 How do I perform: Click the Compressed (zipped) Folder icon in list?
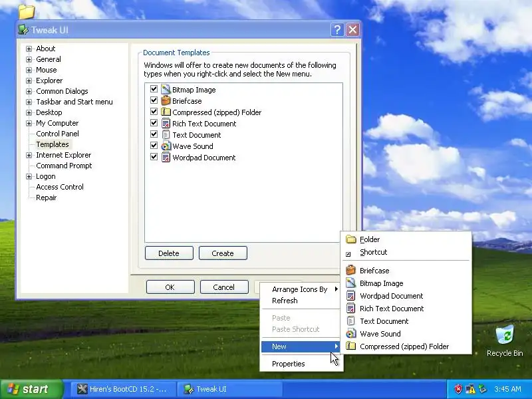click(x=166, y=112)
